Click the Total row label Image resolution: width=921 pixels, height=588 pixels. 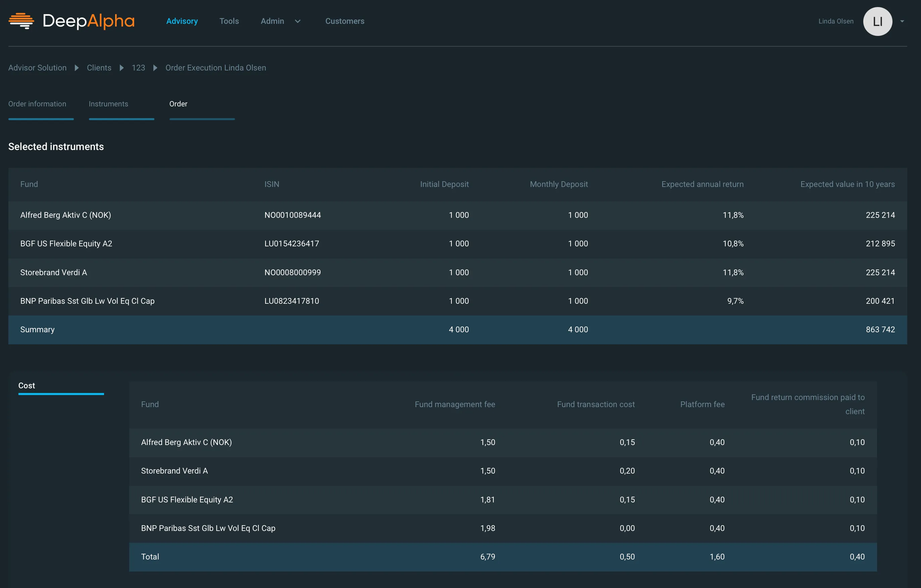[150, 557]
